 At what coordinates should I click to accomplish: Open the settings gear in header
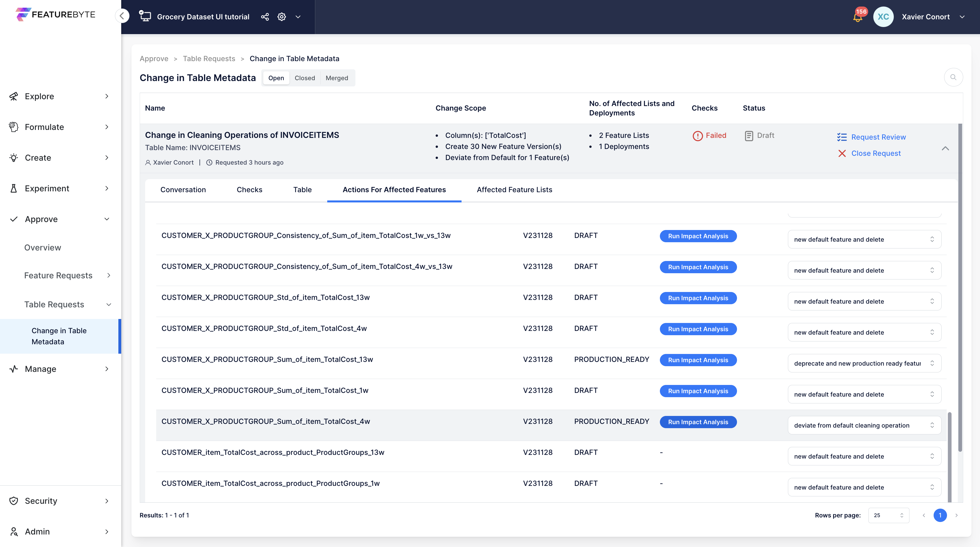[x=281, y=17]
